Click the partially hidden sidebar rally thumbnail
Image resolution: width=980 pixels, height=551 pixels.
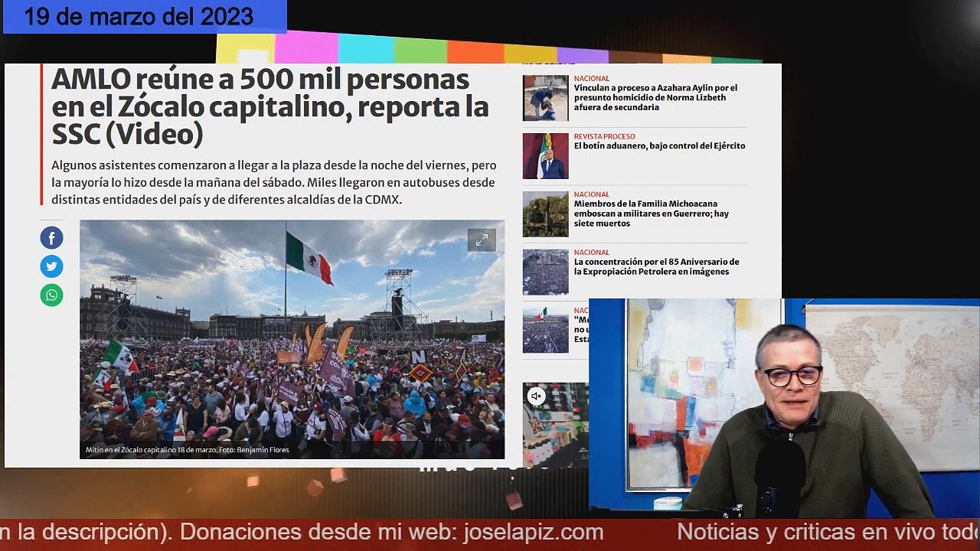[546, 330]
